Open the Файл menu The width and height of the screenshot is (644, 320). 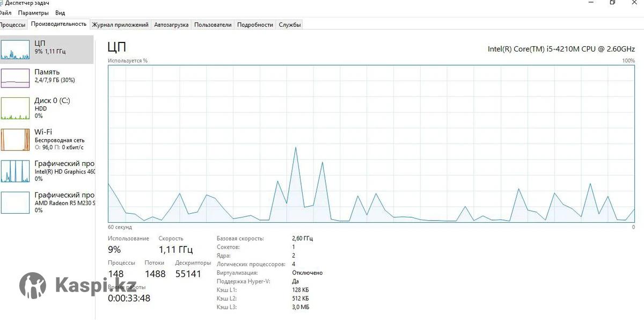5,13
